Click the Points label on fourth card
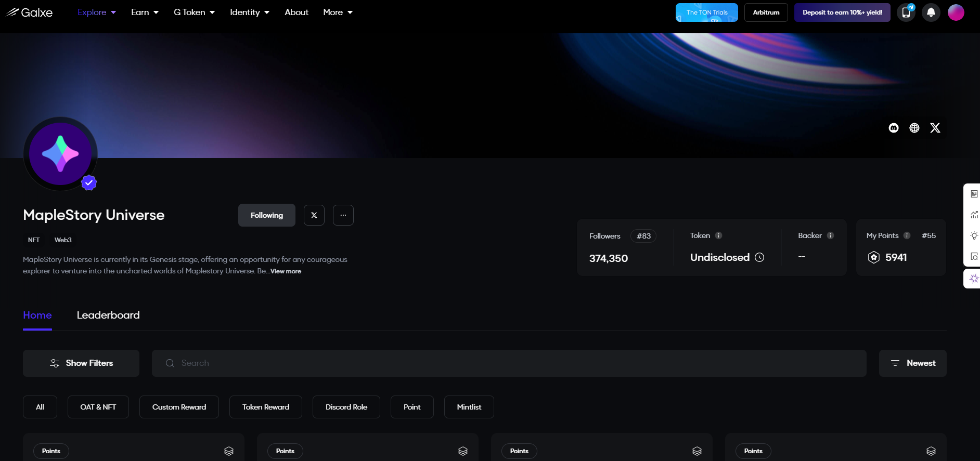 tap(754, 451)
